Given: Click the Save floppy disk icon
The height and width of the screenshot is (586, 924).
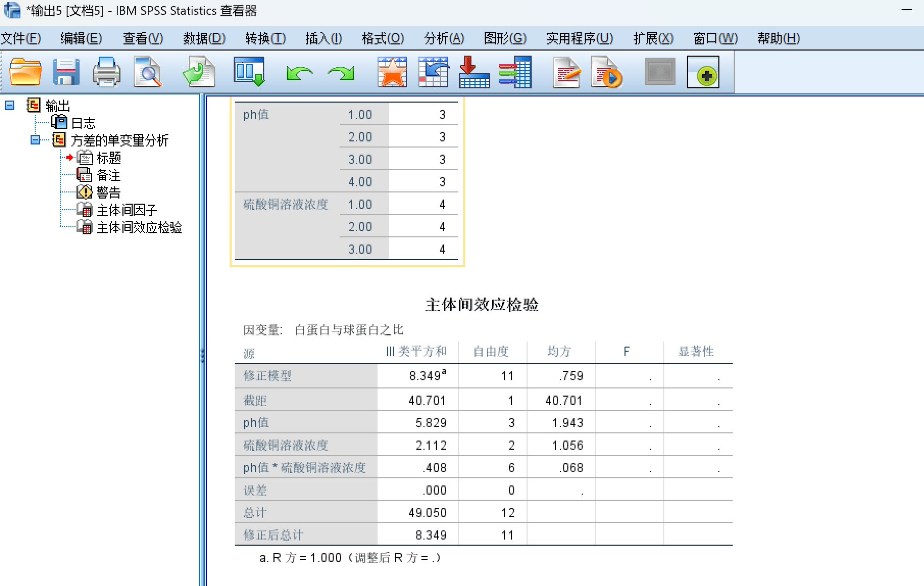Looking at the screenshot, I should click(x=66, y=72).
